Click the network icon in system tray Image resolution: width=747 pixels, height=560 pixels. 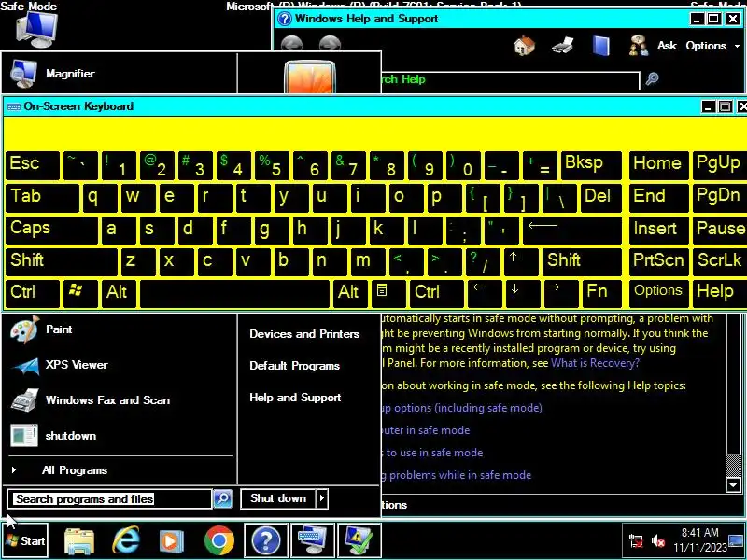pos(636,541)
